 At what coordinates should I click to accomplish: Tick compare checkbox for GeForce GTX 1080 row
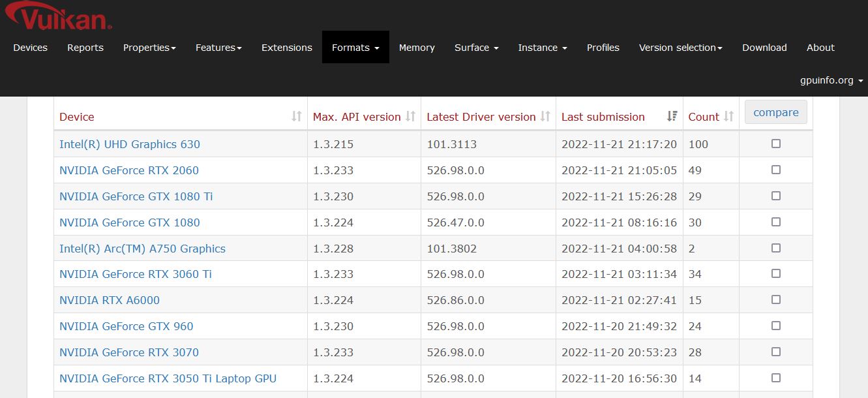[x=776, y=222]
